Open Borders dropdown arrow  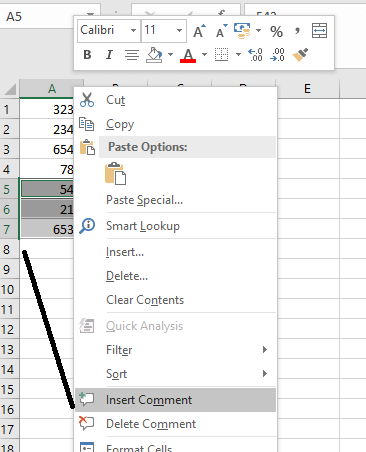[x=238, y=54]
